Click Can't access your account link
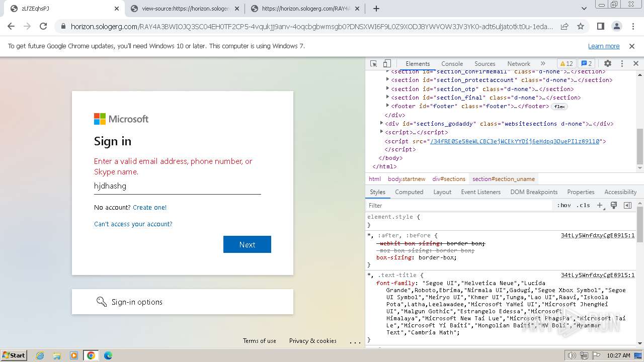Screen dimensions: 644x362 133,224
